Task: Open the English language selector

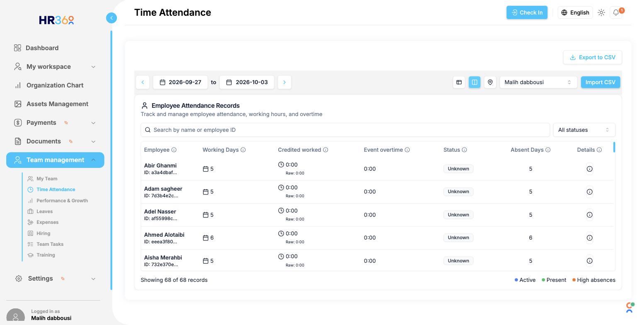Action: point(575,12)
